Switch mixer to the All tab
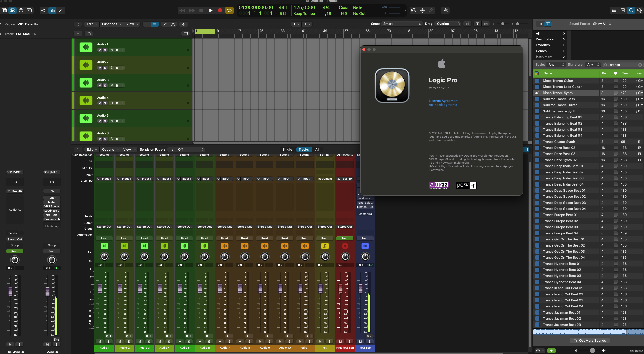Image resolution: width=644 pixels, height=354 pixels. coord(317,150)
